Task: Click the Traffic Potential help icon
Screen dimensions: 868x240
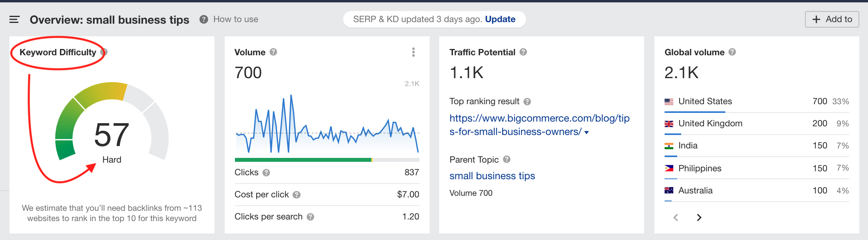Action: click(x=523, y=52)
